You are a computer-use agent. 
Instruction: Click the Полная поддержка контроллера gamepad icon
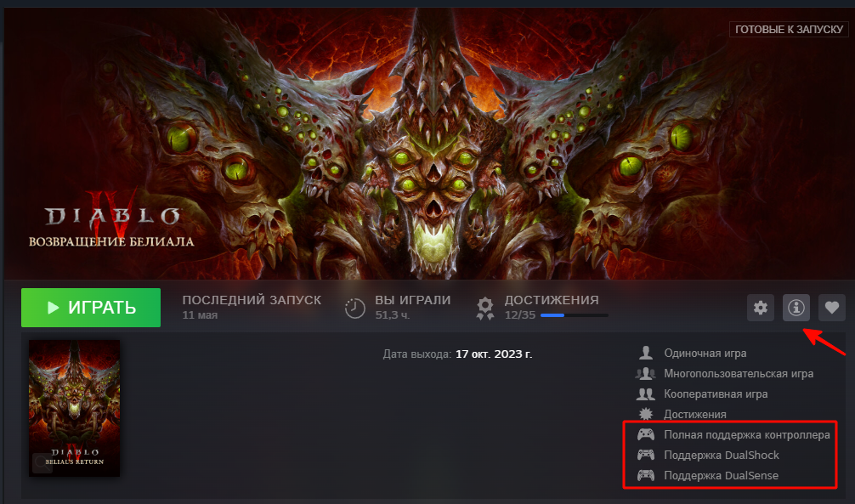pos(646,434)
